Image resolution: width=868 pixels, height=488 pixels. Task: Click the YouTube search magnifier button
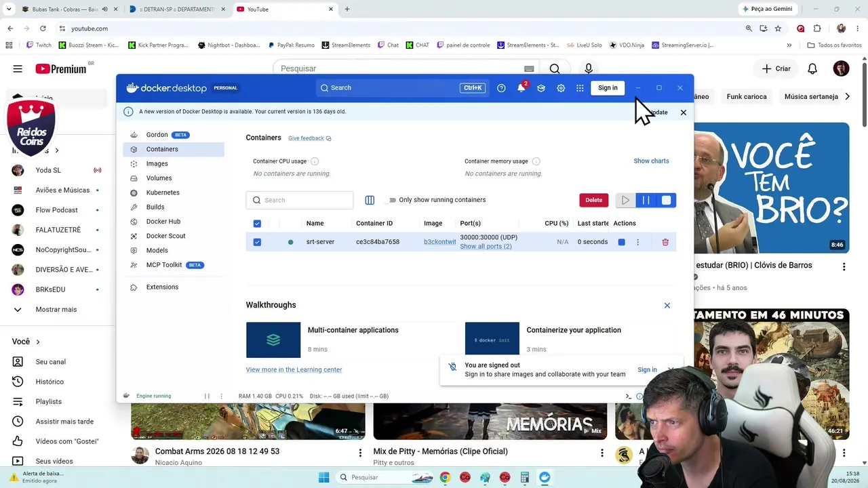pos(555,68)
